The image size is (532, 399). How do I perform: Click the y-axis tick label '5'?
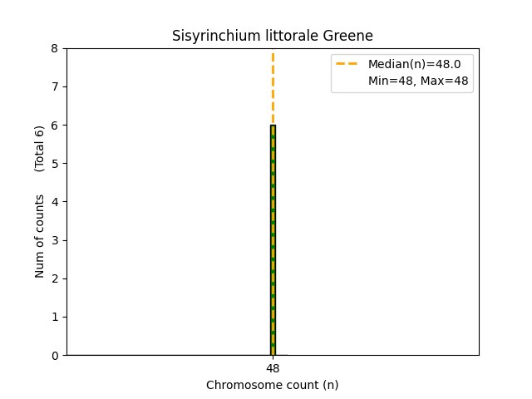[x=55, y=163]
